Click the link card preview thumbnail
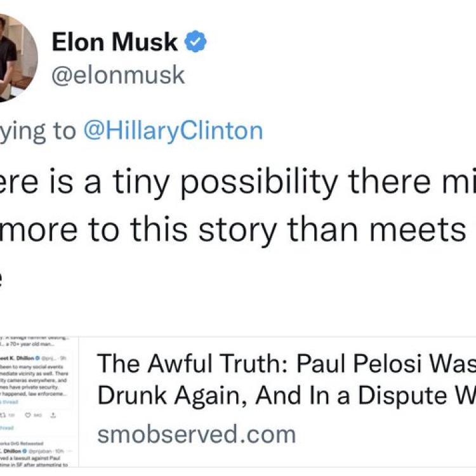 (x=39, y=402)
